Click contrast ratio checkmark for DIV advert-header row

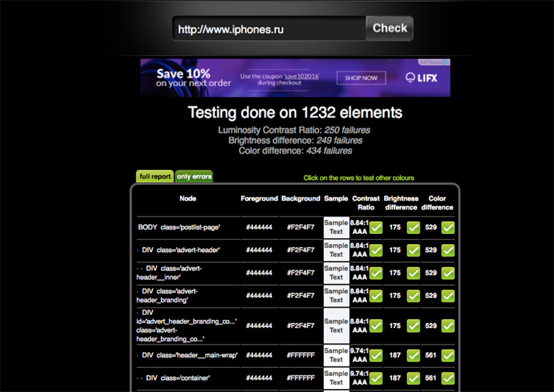point(376,251)
